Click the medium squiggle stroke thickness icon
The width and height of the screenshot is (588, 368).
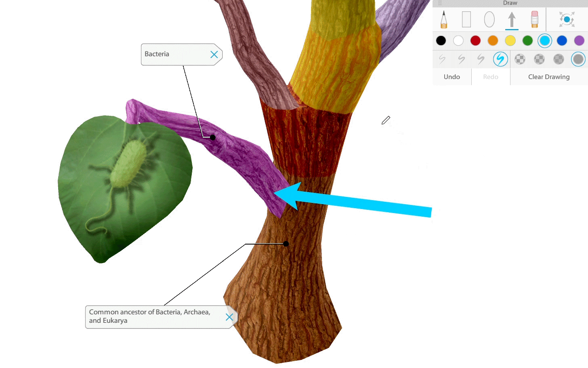(461, 59)
